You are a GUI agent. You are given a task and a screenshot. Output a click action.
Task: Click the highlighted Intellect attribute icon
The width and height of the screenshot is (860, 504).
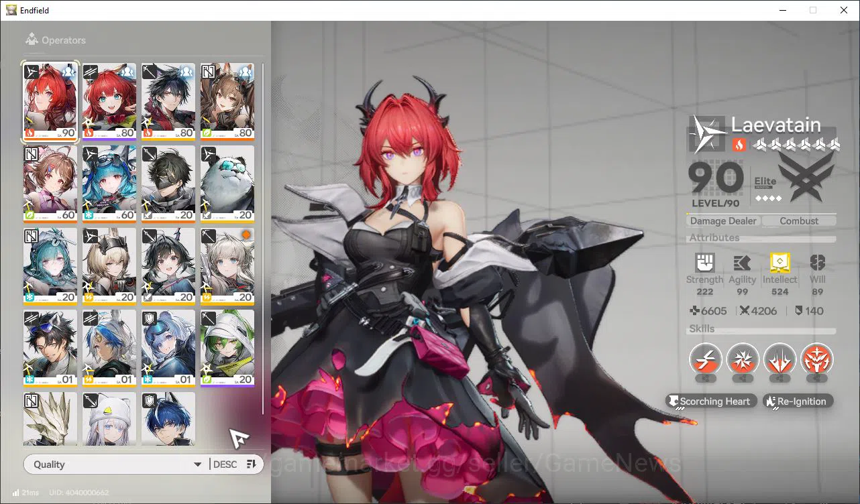780,263
